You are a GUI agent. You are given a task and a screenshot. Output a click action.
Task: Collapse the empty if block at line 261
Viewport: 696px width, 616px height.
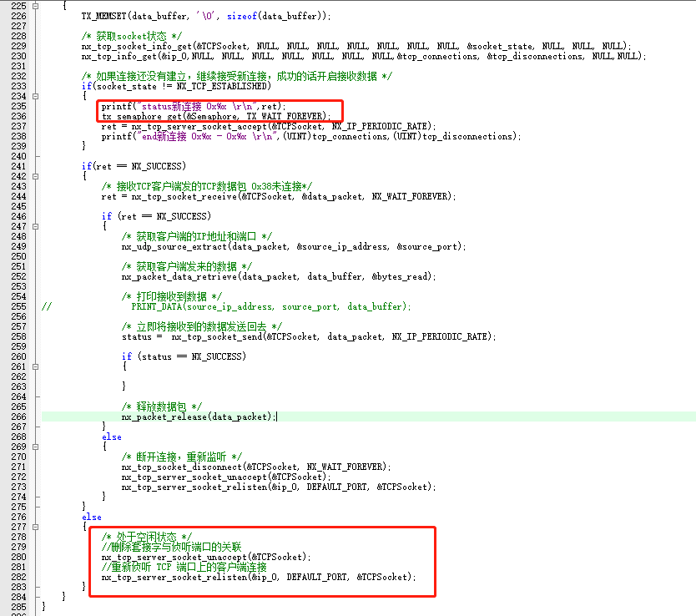point(35,366)
